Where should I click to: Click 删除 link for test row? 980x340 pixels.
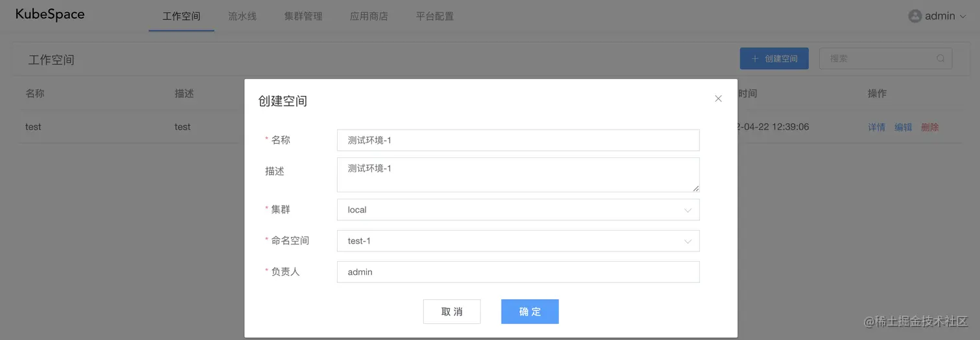click(x=929, y=127)
